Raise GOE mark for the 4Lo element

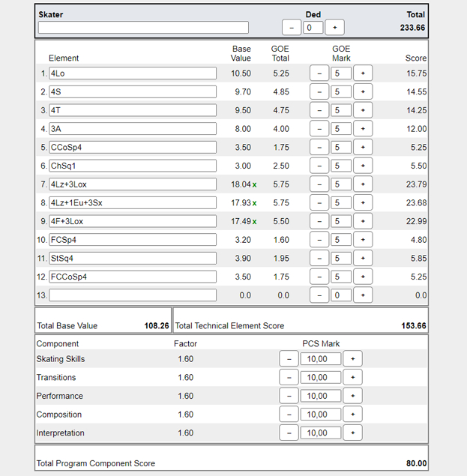click(363, 73)
